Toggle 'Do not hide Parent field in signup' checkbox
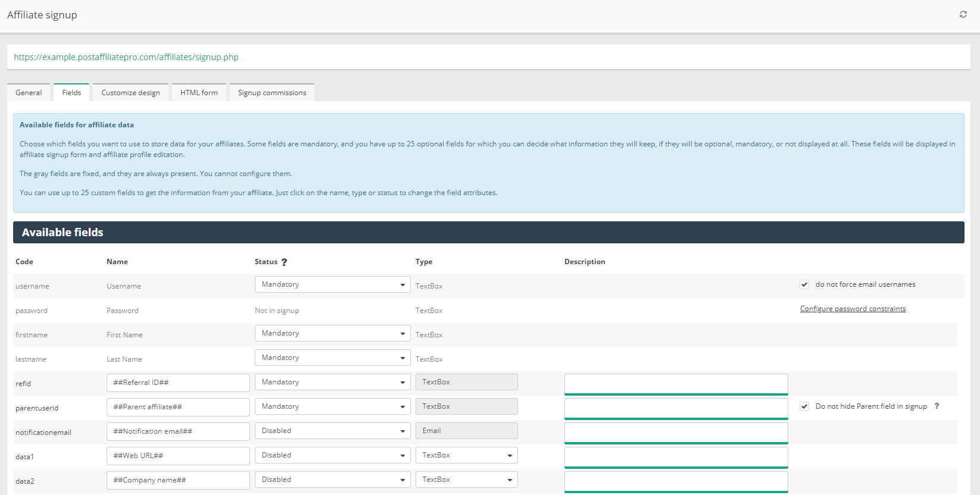The height and width of the screenshot is (495, 980). point(804,406)
